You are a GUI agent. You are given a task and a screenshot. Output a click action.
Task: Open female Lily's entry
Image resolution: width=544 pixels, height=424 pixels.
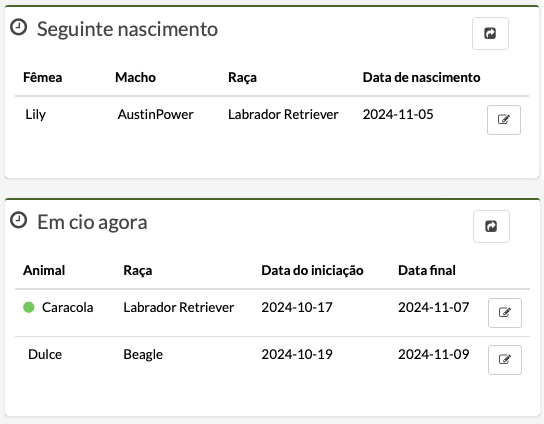[x=35, y=115]
